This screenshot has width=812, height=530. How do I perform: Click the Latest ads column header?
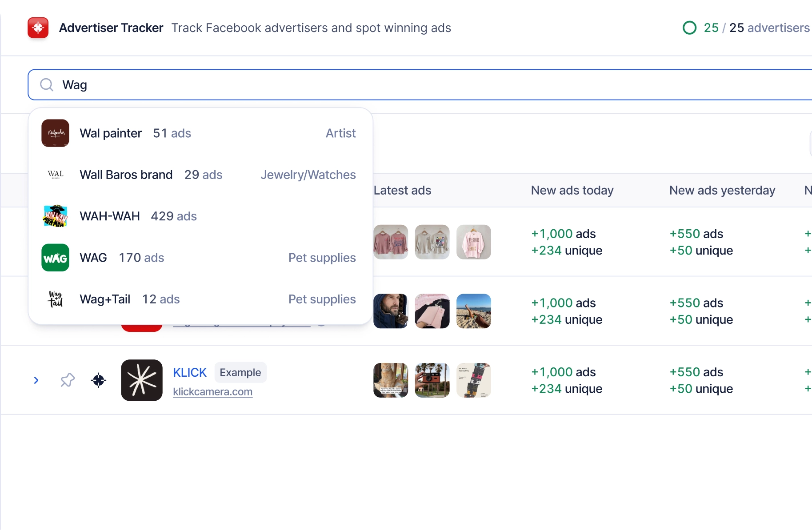click(x=402, y=190)
